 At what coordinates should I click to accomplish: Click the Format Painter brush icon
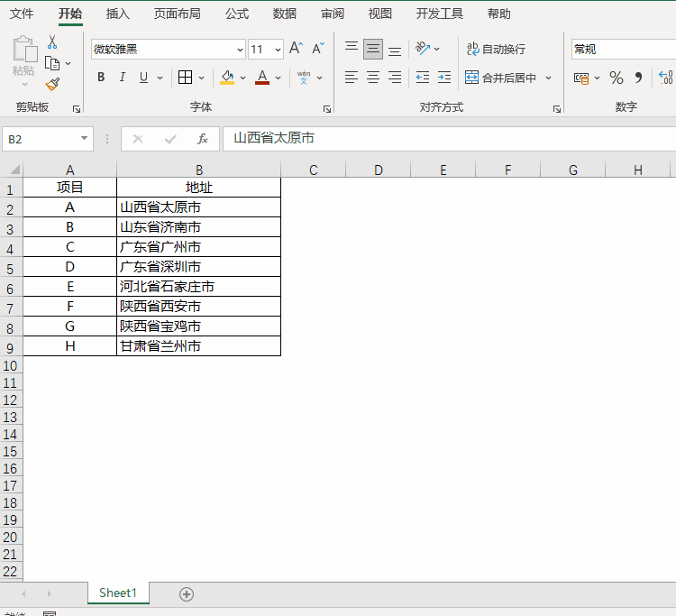coord(52,84)
